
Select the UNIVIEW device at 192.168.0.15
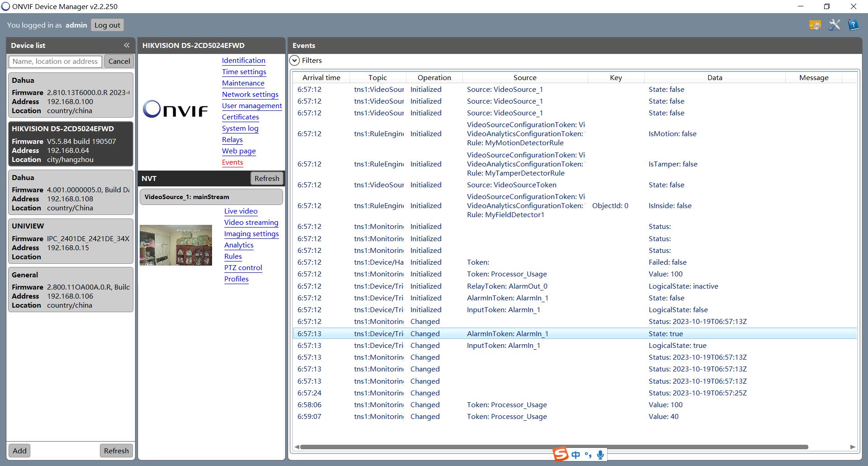(71, 241)
